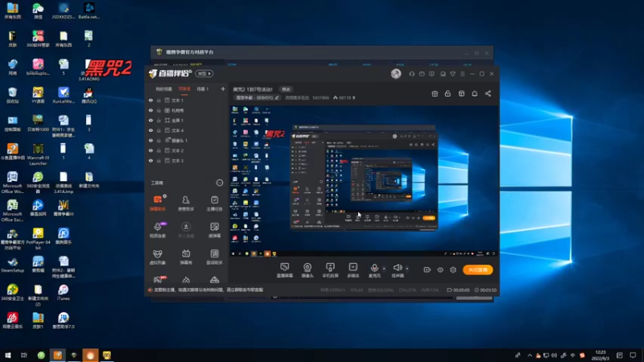Open the taskbar clock and date
This screenshot has width=644, height=362.
click(601, 355)
